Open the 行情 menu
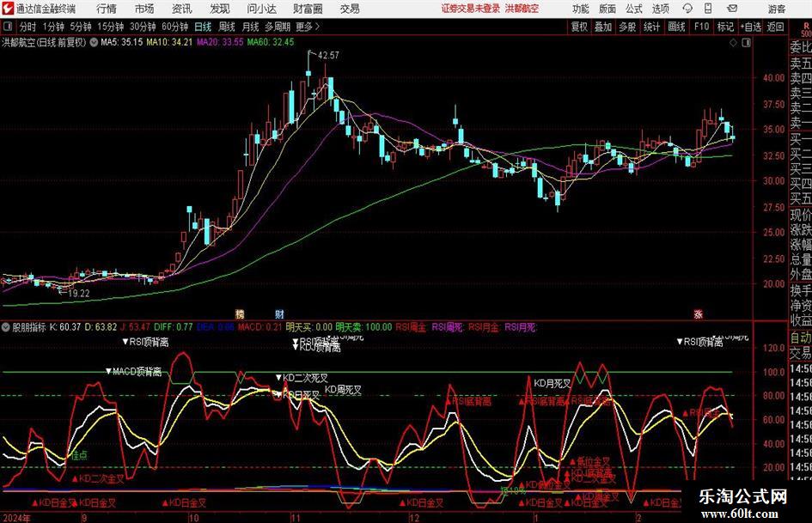This screenshot has width=812, height=523. pyautogui.click(x=107, y=9)
